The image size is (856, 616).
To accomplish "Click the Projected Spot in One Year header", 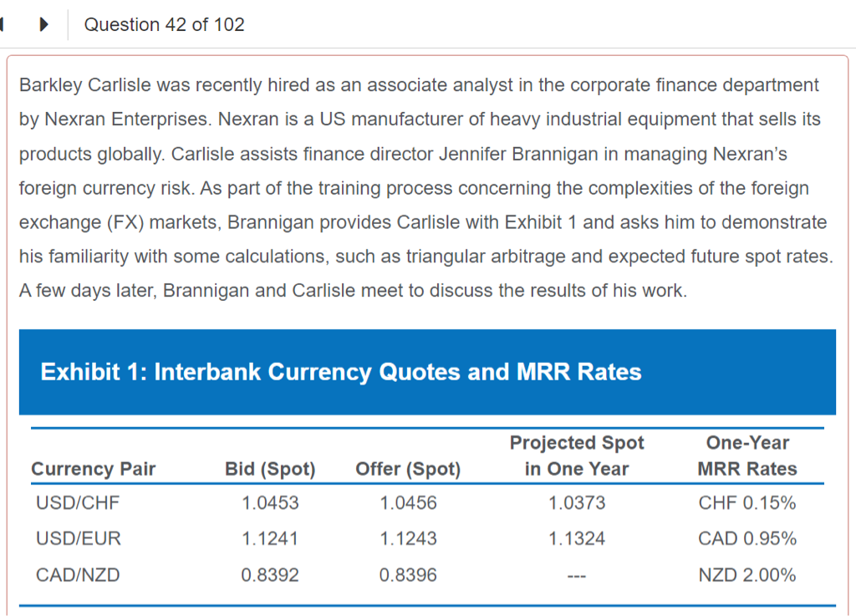I will pyautogui.click(x=577, y=456).
